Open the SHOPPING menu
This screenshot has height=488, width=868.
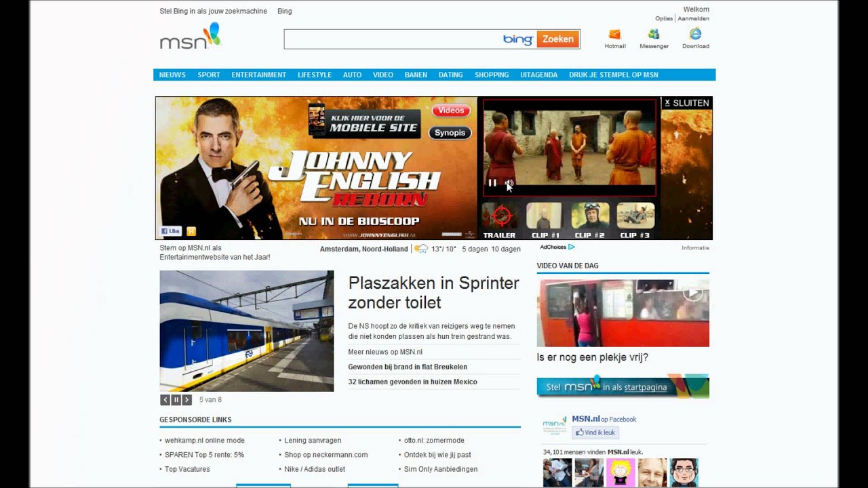492,75
